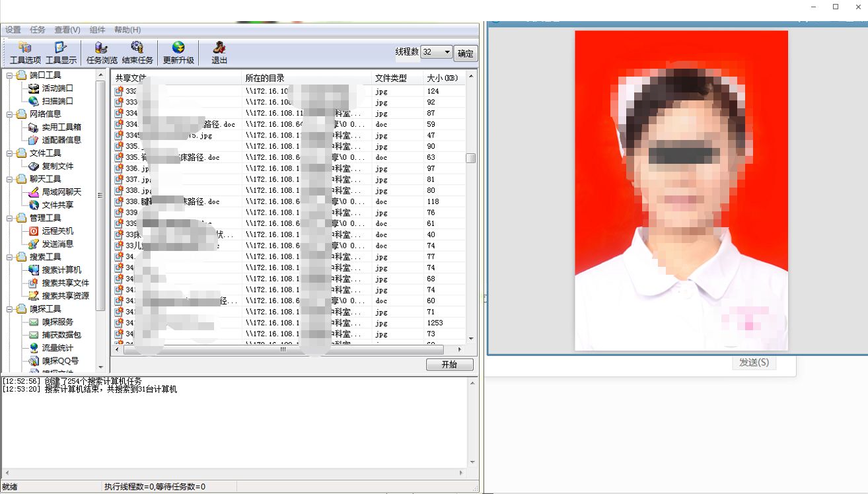Image resolution: width=868 pixels, height=494 pixels.
Task: Select 远程关机 in the tool tree
Action: coord(57,231)
